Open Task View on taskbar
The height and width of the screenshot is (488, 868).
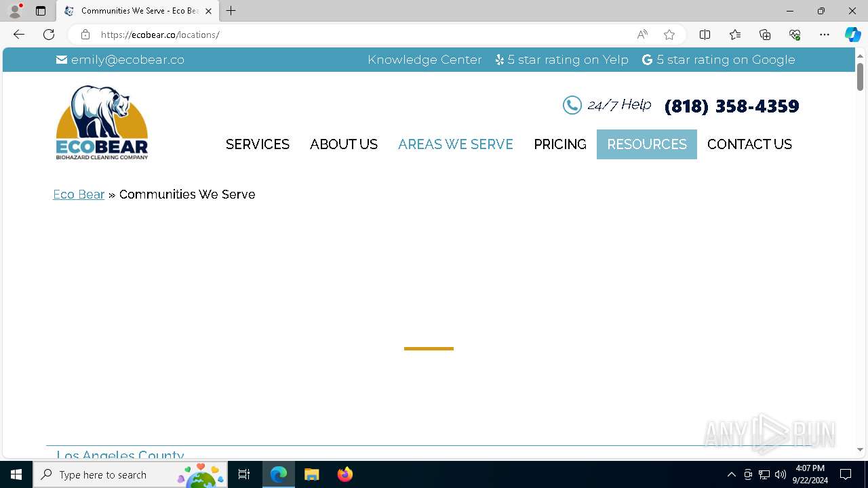tap(244, 474)
